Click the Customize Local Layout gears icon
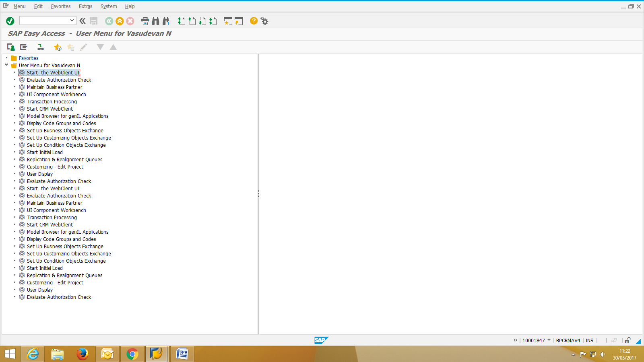644x362 pixels. pos(264,21)
